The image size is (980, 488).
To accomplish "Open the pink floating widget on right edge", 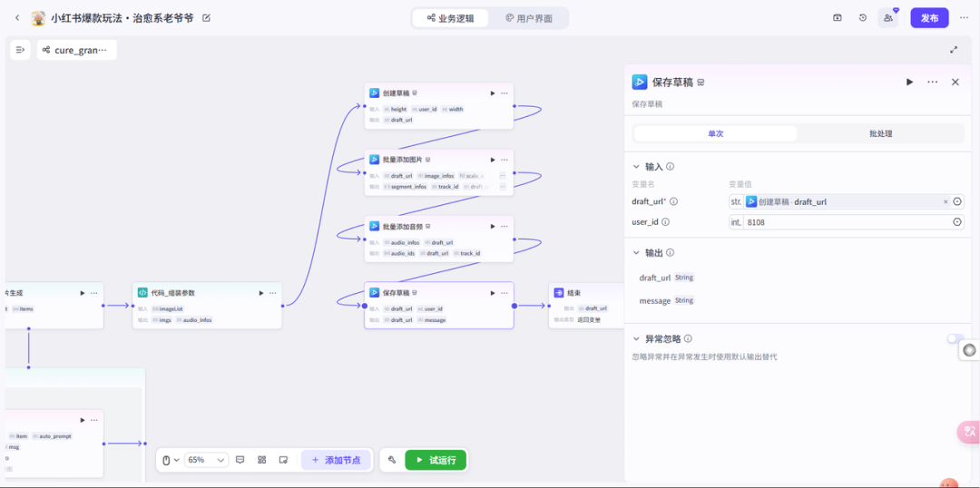I will click(x=969, y=432).
